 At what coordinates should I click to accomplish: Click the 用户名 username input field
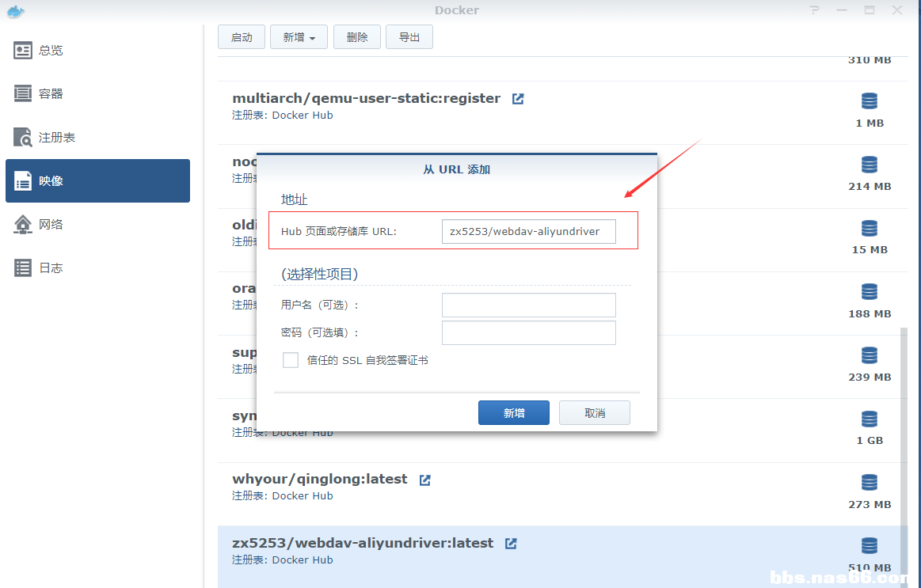click(x=529, y=305)
